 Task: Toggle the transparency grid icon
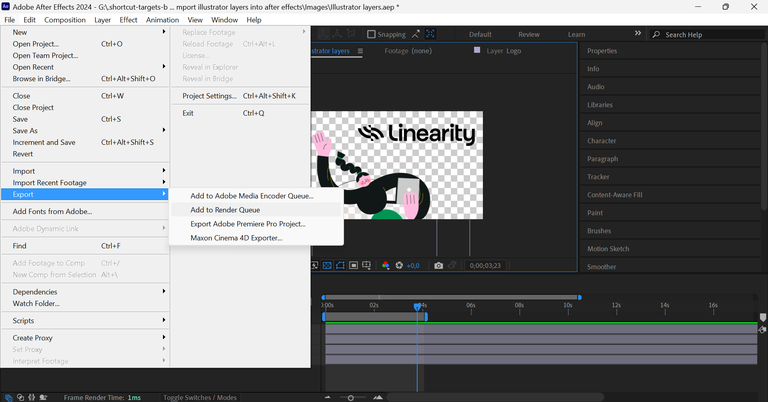(x=327, y=265)
